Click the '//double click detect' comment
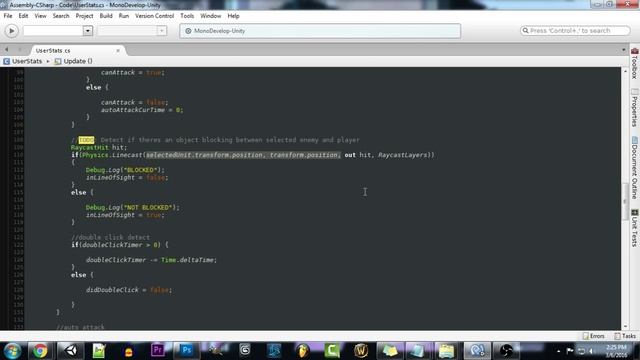640x360 pixels. [110, 237]
